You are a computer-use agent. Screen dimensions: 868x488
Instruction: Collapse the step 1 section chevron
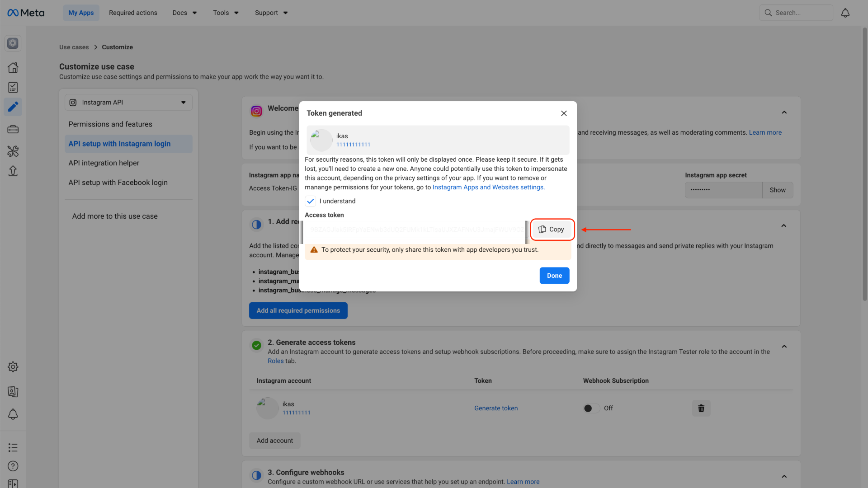coord(784,225)
